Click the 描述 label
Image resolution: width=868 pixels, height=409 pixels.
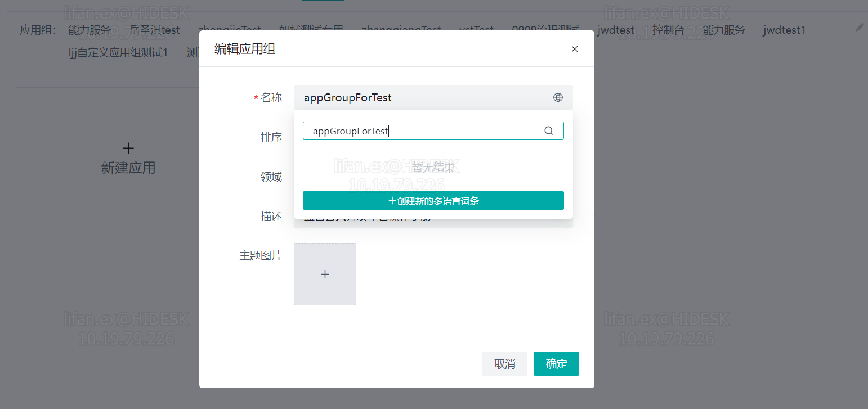click(271, 216)
